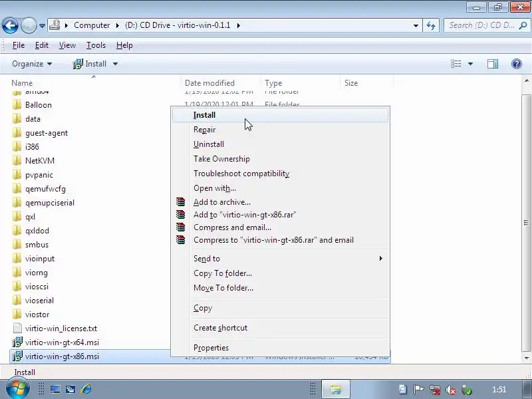Select the qemufwcfg folder icon
Screen dimensions: 532x399
coord(17,189)
